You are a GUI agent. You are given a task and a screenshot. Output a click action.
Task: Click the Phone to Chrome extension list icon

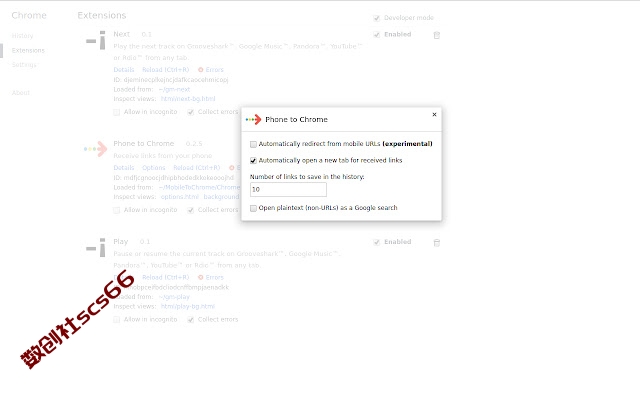96,149
